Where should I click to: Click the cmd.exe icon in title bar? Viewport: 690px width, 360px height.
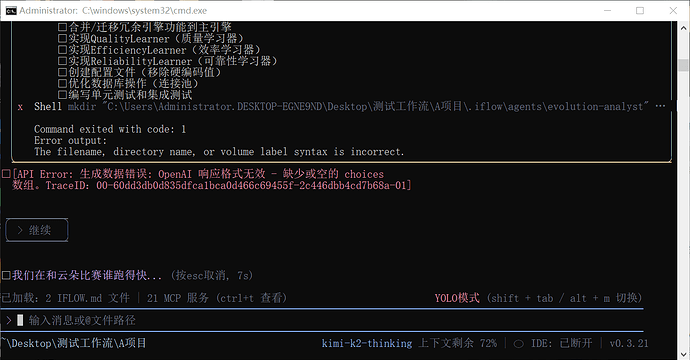coord(11,11)
